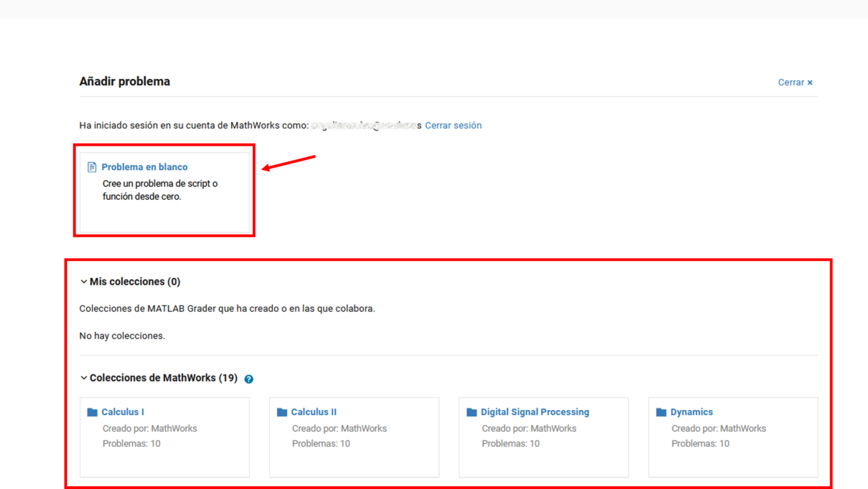The height and width of the screenshot is (489, 868).
Task: Open the Digital Signal Processing collection
Action: pyautogui.click(x=535, y=412)
